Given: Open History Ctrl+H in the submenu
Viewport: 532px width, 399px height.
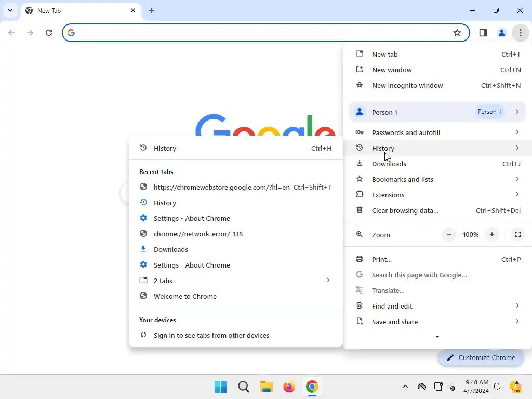Looking at the screenshot, I should click(236, 148).
